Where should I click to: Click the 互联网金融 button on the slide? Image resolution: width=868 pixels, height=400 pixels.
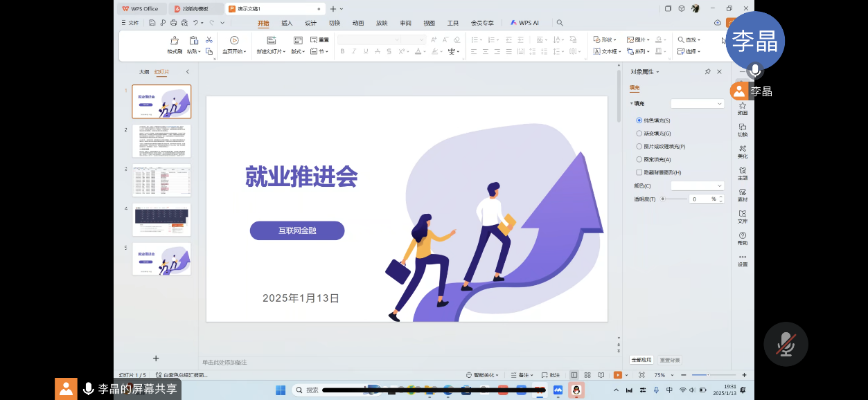[297, 230]
